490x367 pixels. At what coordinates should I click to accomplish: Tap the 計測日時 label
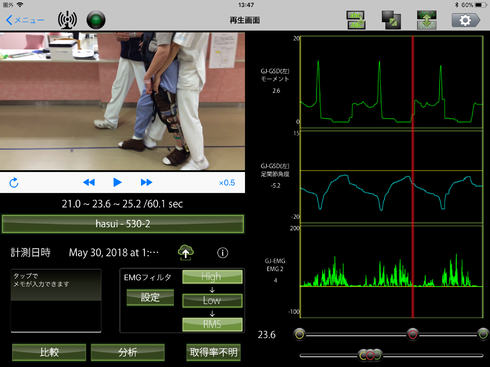[x=30, y=252]
